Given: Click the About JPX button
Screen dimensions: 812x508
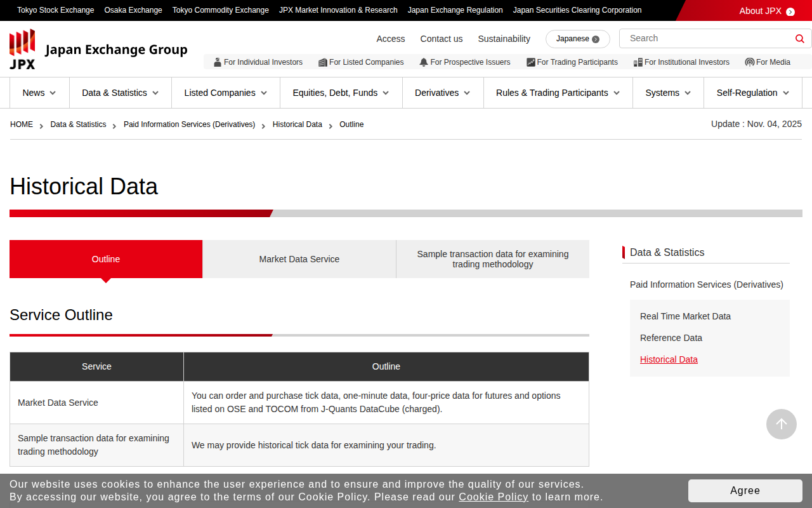Looking at the screenshot, I should (x=743, y=11).
